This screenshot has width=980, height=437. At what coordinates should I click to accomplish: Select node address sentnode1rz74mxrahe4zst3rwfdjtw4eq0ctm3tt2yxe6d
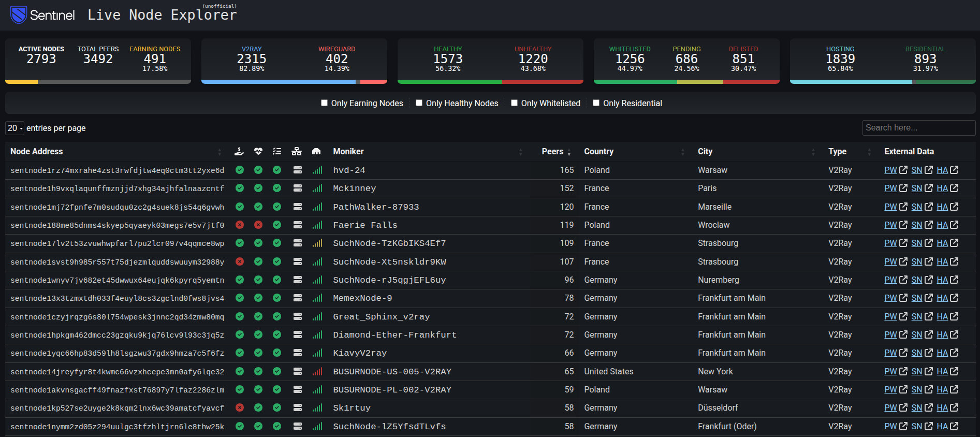117,170
